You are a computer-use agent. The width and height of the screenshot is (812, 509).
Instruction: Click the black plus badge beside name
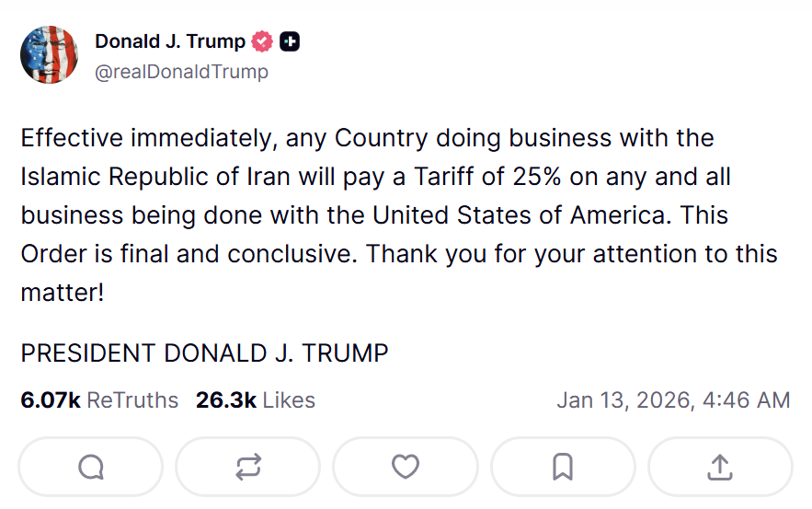[291, 41]
